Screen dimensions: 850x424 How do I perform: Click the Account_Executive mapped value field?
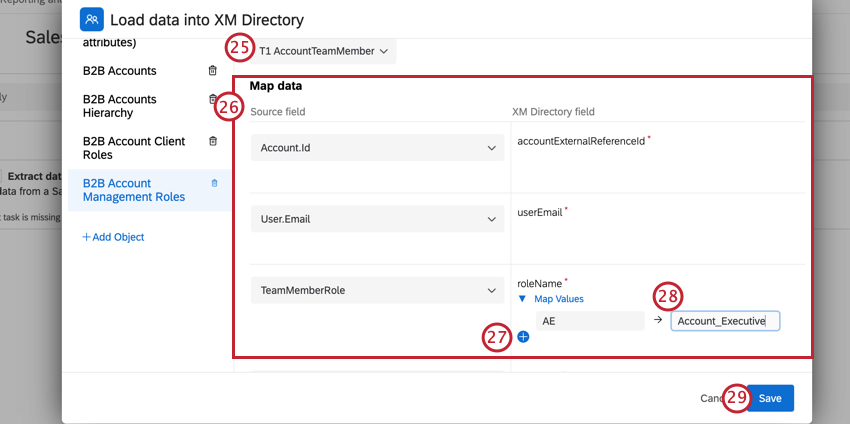pos(725,321)
